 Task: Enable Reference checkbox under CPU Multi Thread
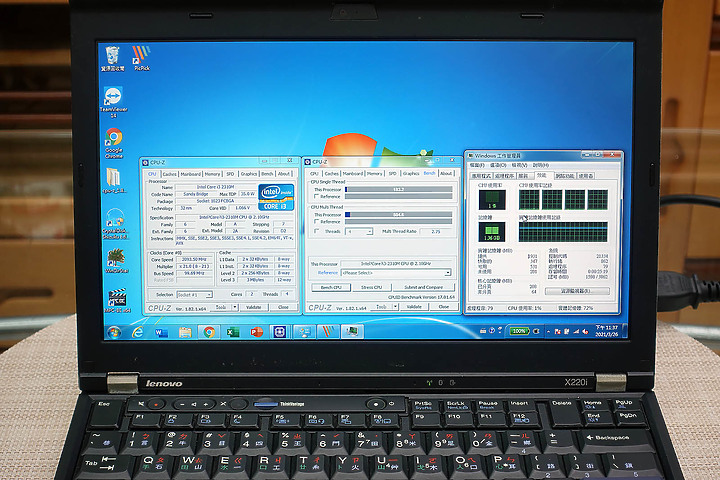[316, 221]
